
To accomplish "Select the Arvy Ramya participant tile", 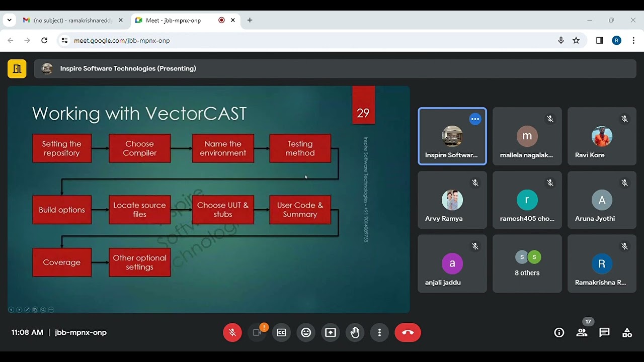I will pos(452,200).
